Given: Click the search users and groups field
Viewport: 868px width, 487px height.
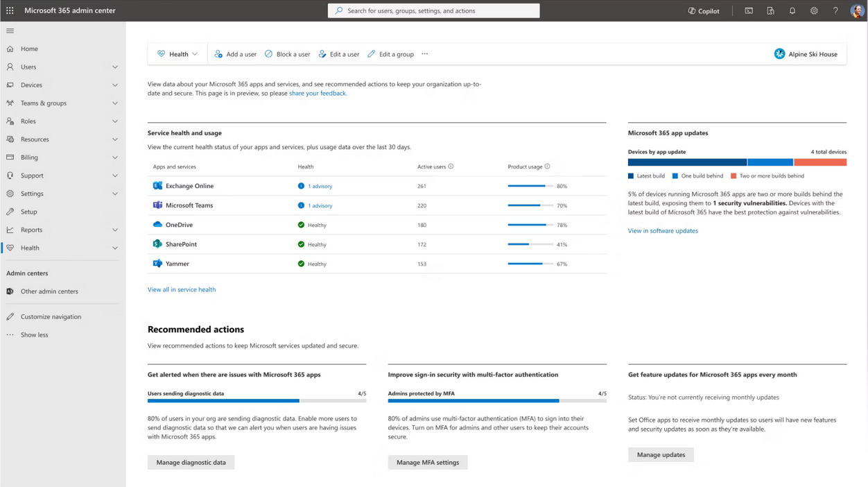Looking at the screenshot, I should [434, 10].
